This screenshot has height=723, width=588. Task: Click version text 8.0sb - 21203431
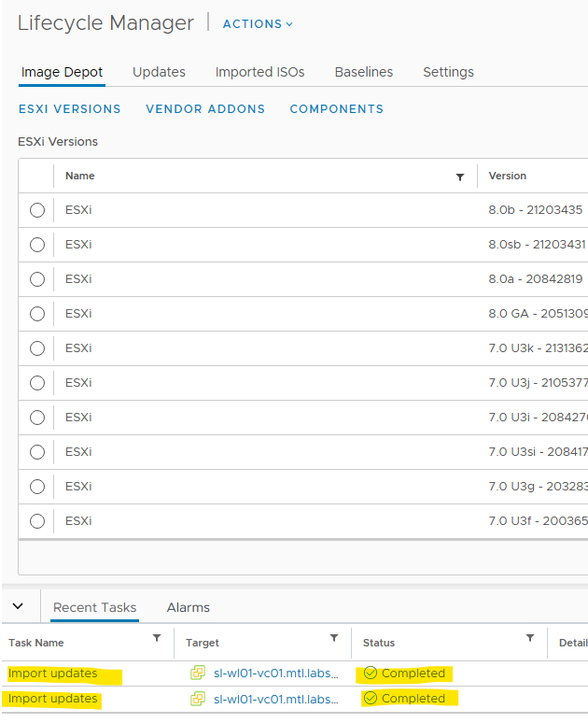point(538,245)
